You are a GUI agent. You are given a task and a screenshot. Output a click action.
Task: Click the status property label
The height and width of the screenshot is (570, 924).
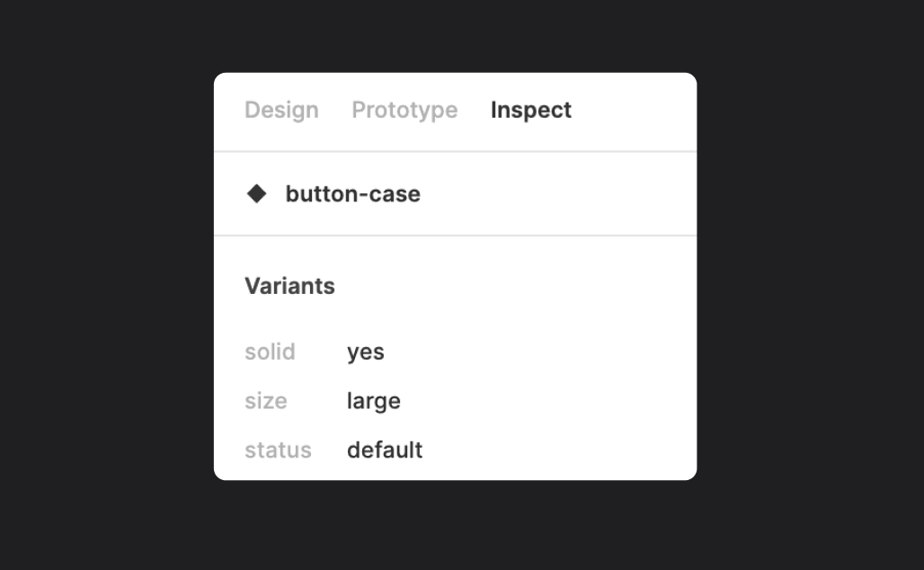tap(278, 450)
